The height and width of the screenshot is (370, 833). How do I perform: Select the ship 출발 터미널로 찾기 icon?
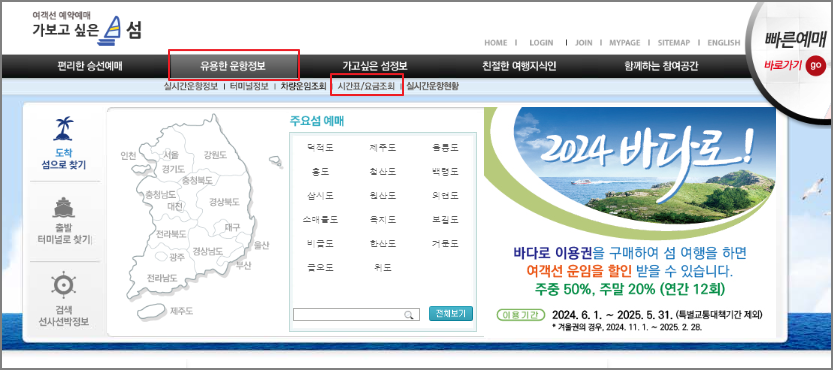tap(64, 207)
